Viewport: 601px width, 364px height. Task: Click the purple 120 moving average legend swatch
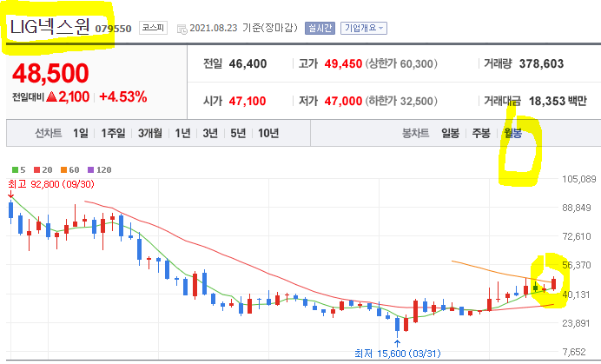[x=90, y=170]
